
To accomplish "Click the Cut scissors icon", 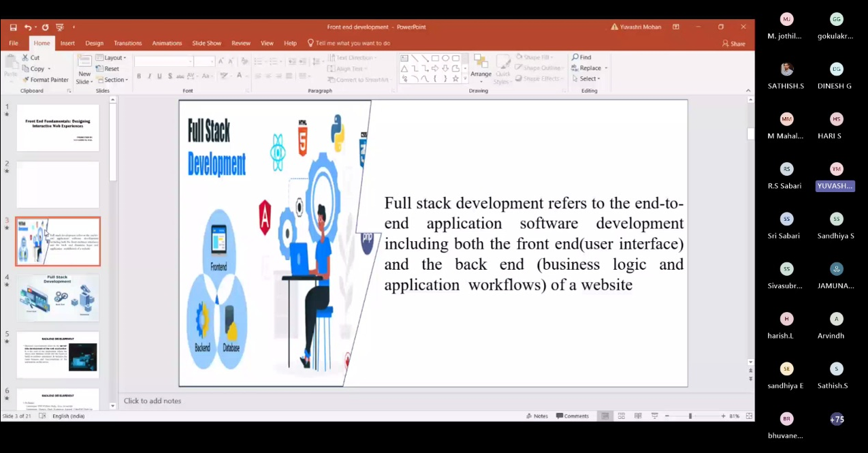I will pos(26,58).
